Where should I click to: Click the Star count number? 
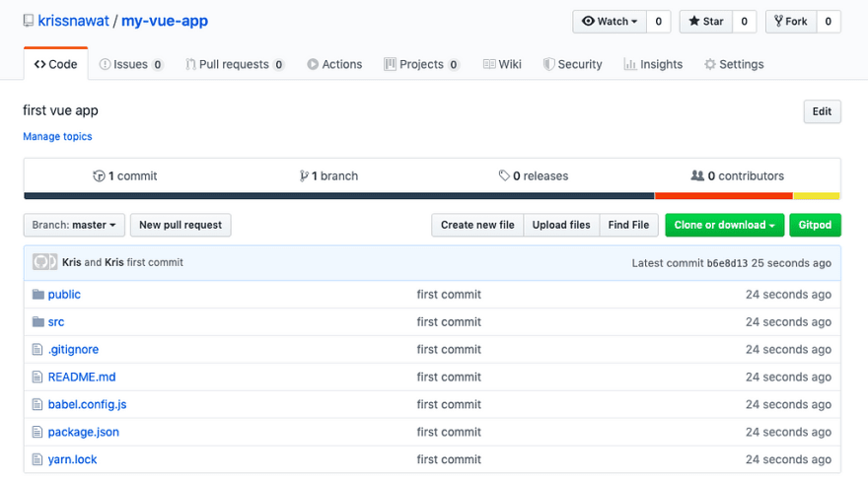(x=744, y=22)
